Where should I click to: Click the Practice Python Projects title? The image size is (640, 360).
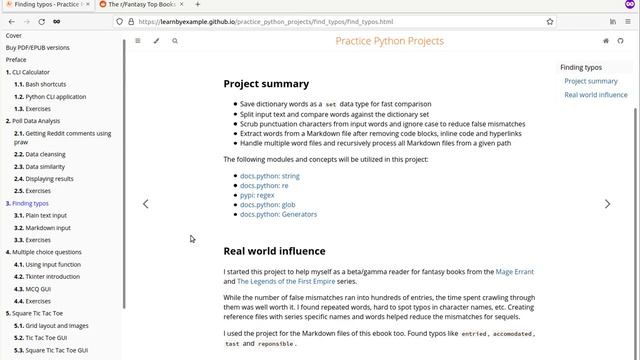pos(389,41)
